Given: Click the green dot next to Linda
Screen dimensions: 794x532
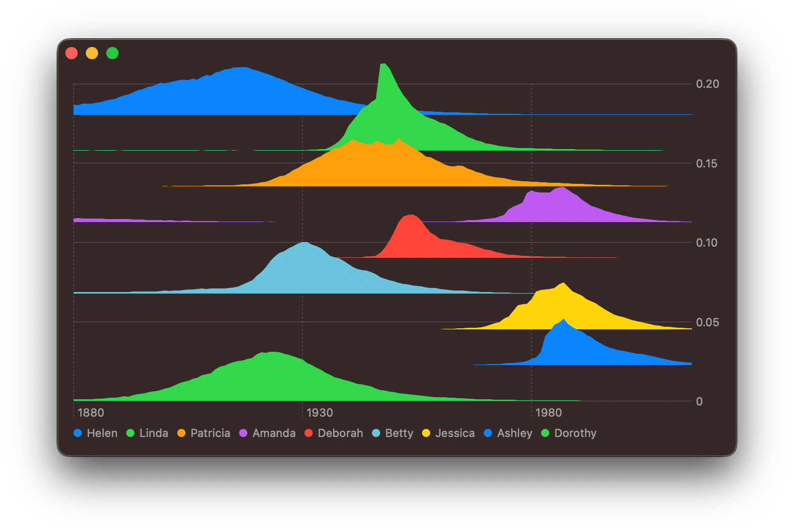Looking at the screenshot, I should pyautogui.click(x=130, y=433).
